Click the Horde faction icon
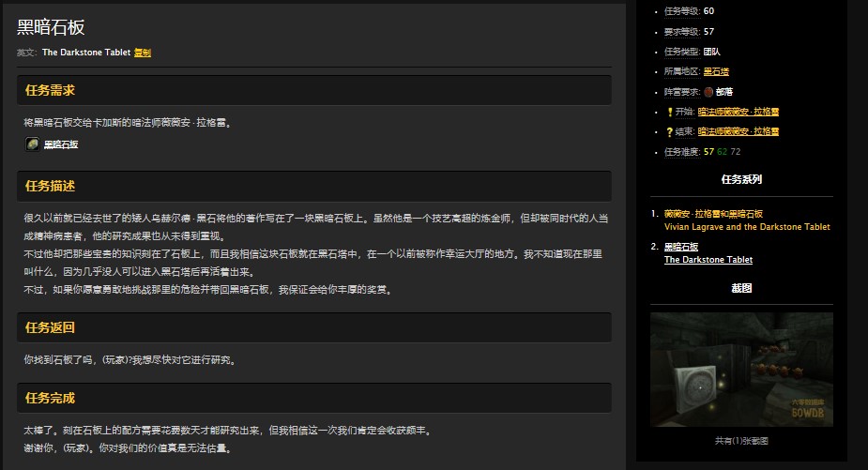The image size is (868, 470). click(x=708, y=91)
